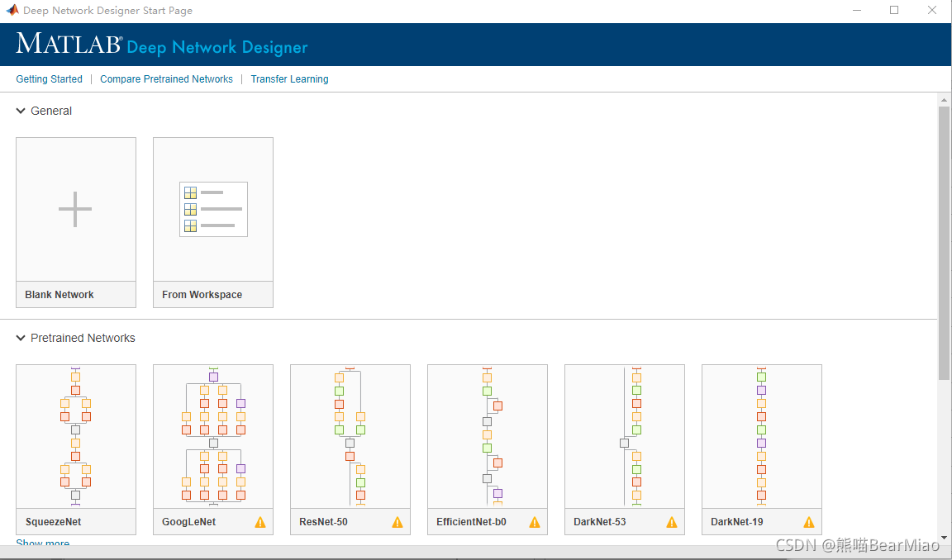952x560 pixels.
Task: Select the DarkNet-19 network thumbnail
Action: [762, 436]
